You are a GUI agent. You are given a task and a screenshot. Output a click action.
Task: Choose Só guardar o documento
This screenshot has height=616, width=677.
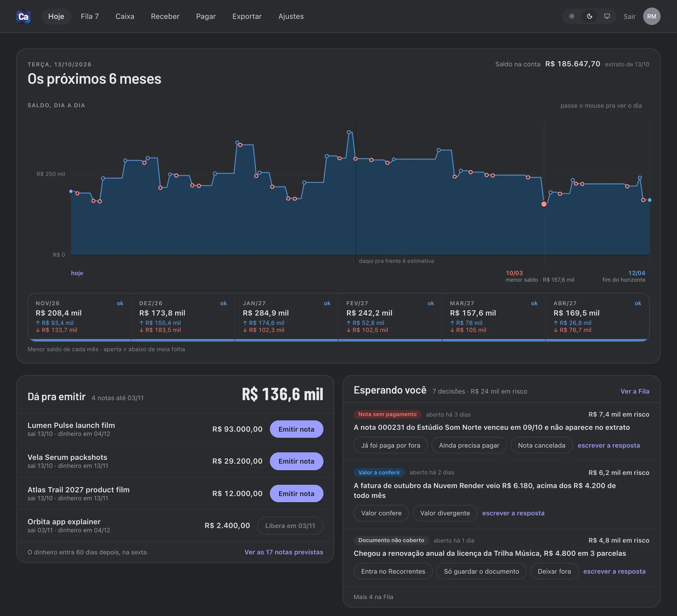tap(481, 572)
